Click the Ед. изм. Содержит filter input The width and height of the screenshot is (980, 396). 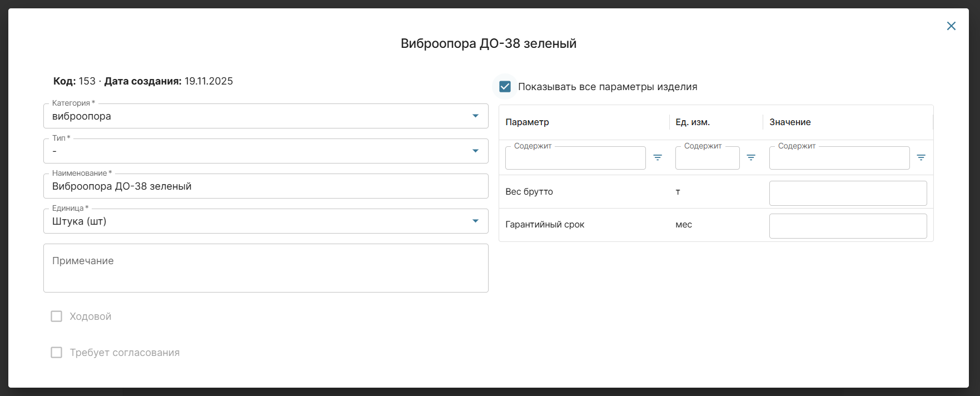[707, 159]
